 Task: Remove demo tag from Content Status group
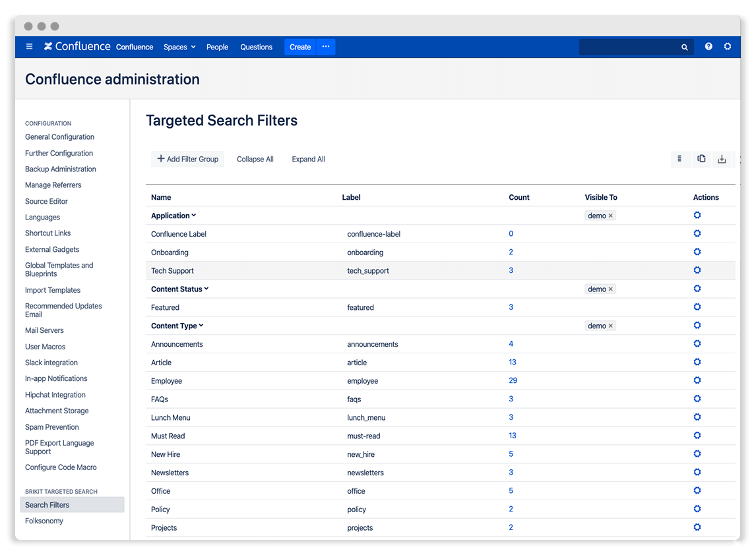pyautogui.click(x=611, y=289)
